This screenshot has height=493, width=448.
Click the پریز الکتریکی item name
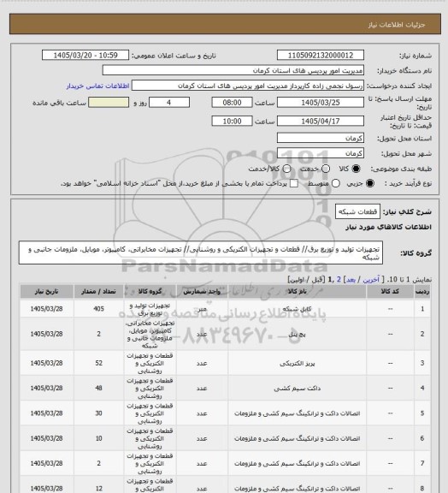click(x=297, y=363)
